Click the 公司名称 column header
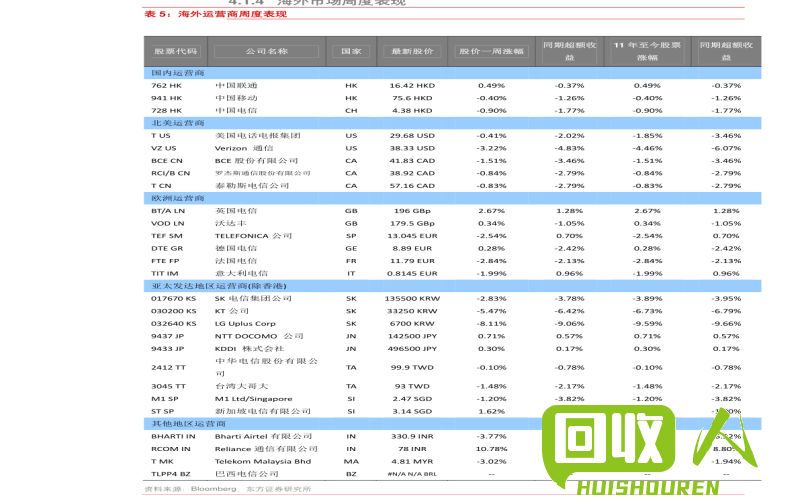This screenshot has height=500, width=800. tap(266, 52)
